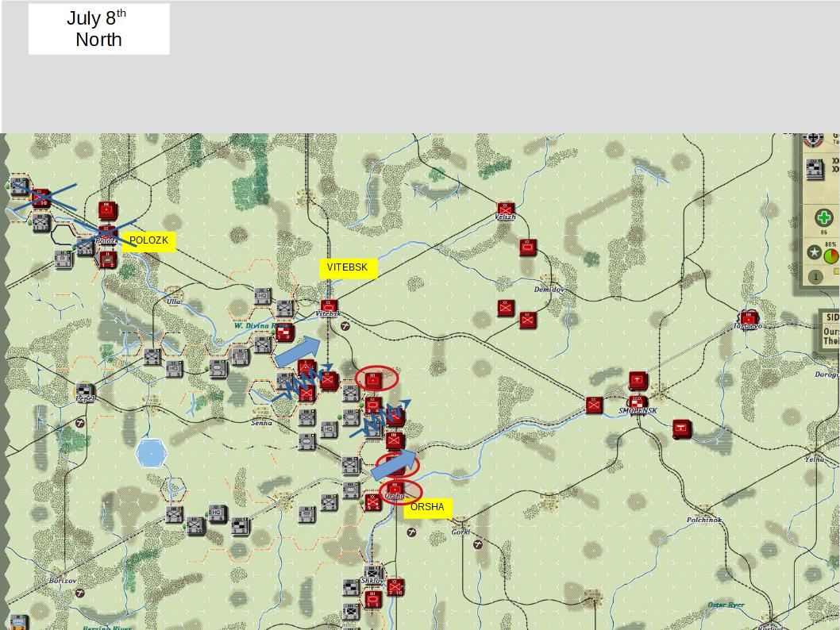Click the Polchinok town label
840x630 pixels.
(x=704, y=520)
